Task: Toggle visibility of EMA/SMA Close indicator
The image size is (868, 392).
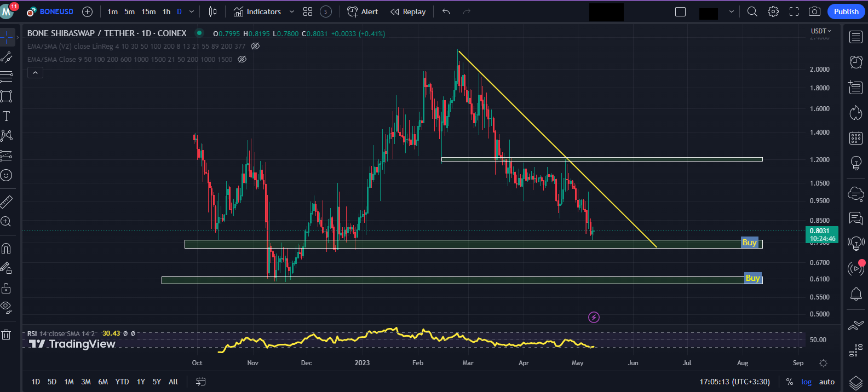Action: [x=242, y=59]
